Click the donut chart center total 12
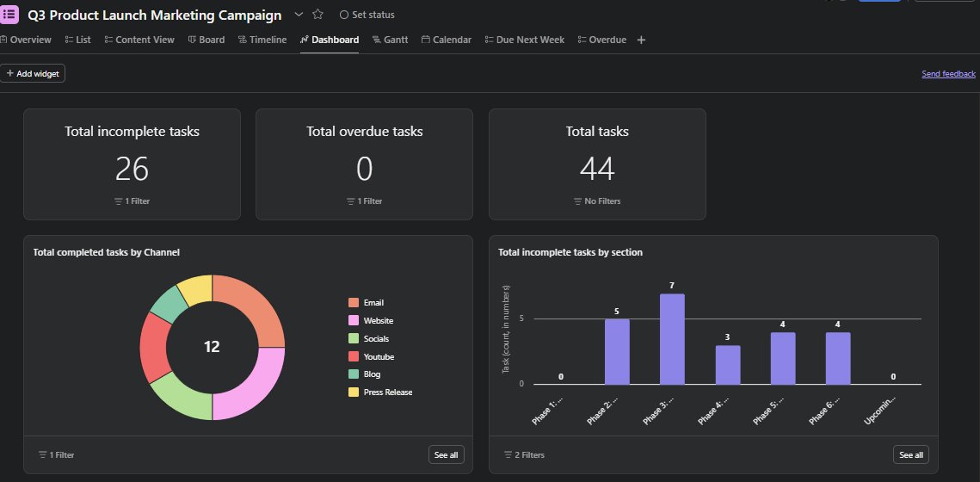980x482 pixels. click(212, 347)
